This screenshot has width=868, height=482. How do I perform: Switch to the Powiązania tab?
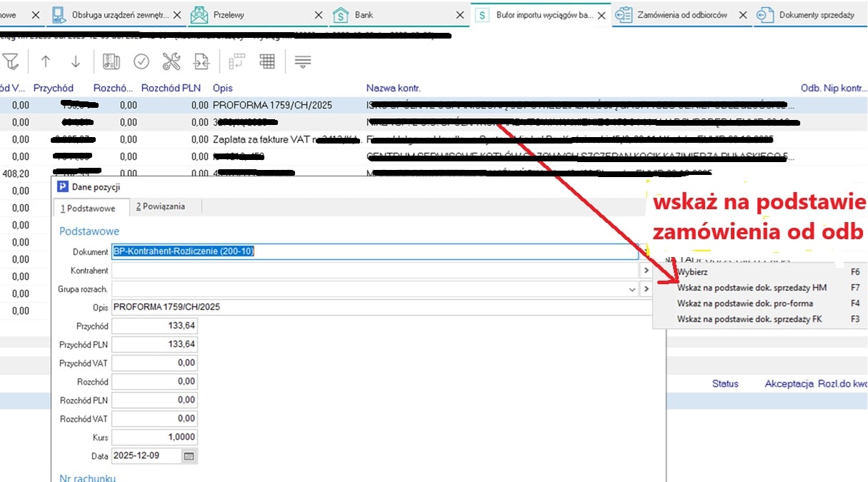[x=161, y=207]
